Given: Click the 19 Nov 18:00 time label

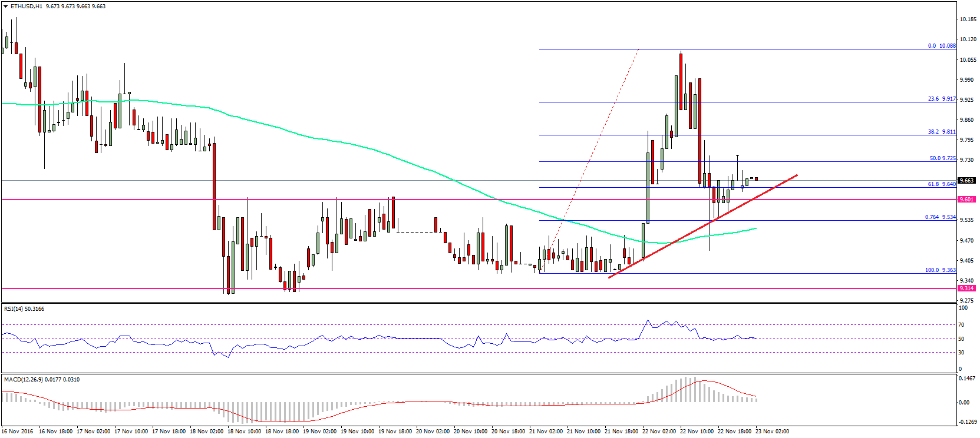Looking at the screenshot, I should pos(395,432).
